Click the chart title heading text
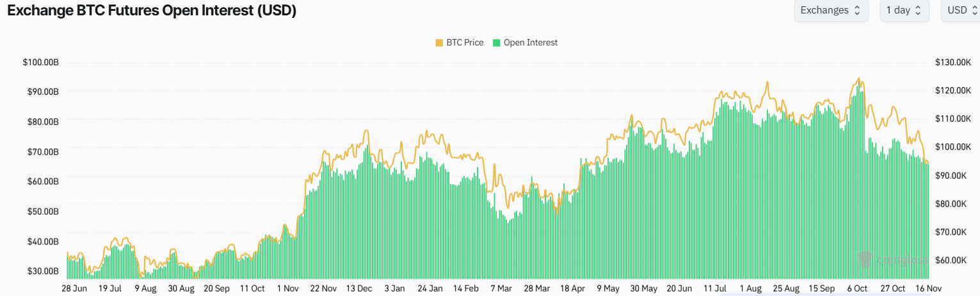The width and height of the screenshot is (980, 296). click(152, 11)
